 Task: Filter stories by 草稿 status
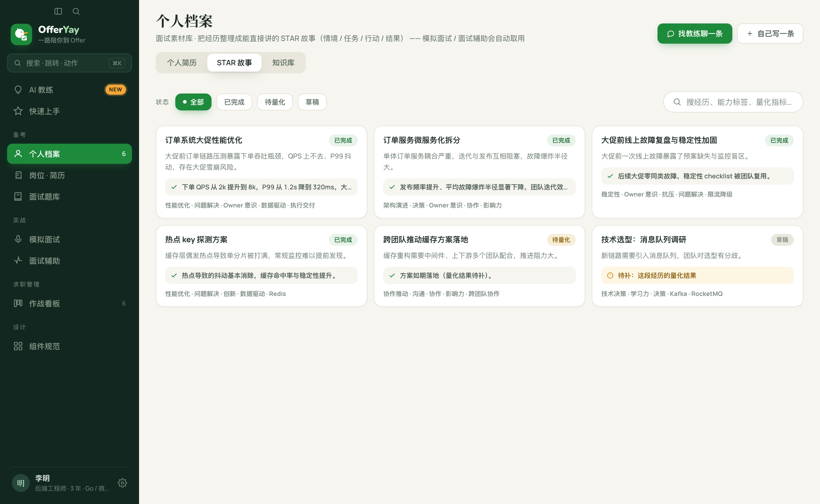pos(312,102)
